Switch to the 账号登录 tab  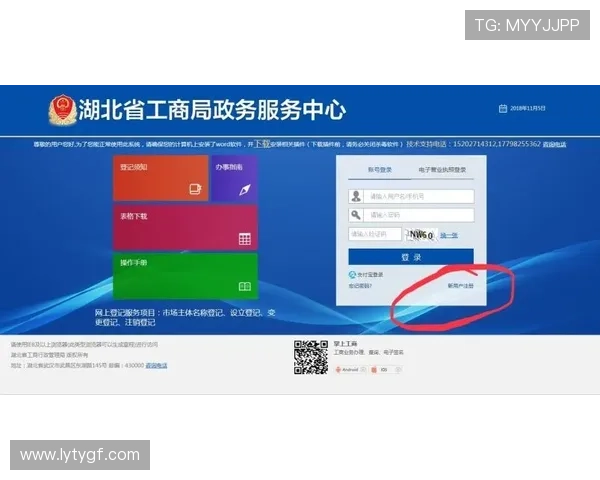380,170
